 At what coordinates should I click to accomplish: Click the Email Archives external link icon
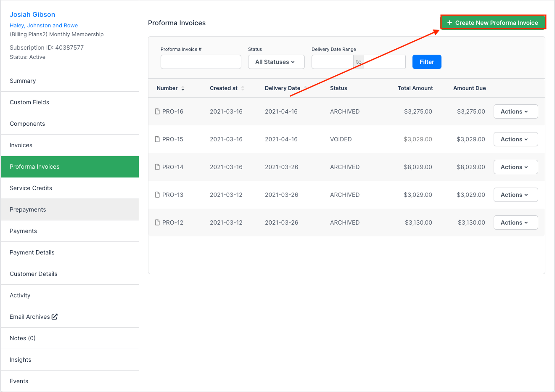click(55, 317)
